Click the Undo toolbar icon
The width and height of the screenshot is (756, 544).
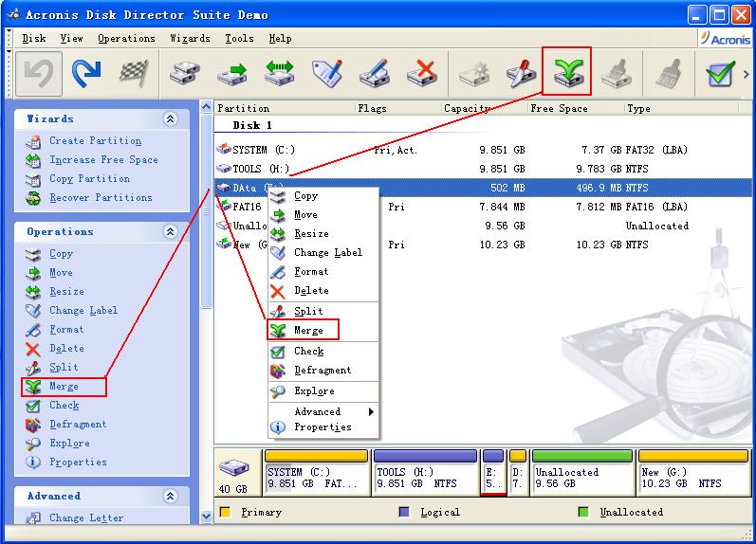click(39, 74)
